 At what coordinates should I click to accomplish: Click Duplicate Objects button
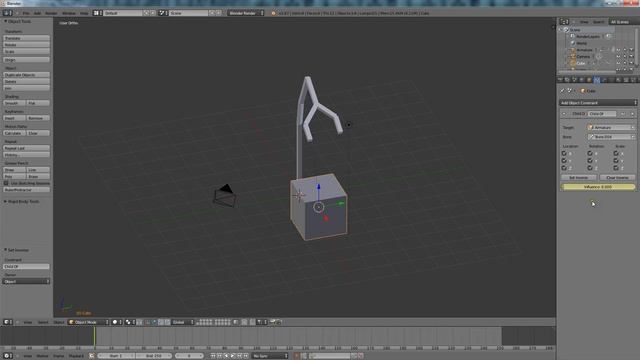pos(27,75)
